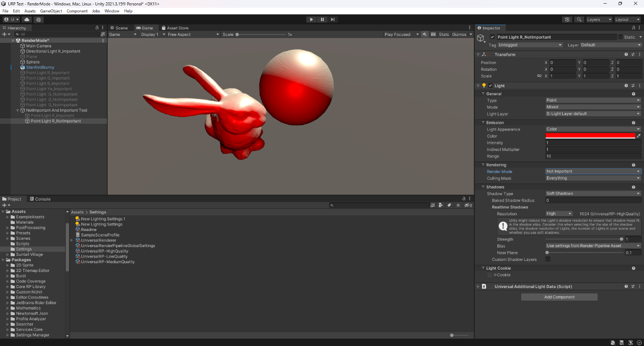Open Undo History icon in toolbar
Screen dimensions: 644x346
pos(567,20)
